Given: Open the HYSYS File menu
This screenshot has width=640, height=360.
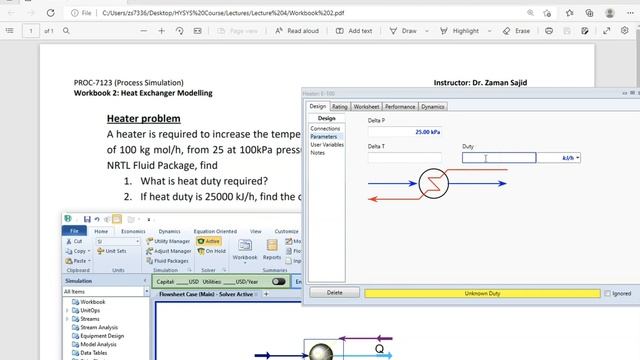Looking at the screenshot, I should coord(74,231).
